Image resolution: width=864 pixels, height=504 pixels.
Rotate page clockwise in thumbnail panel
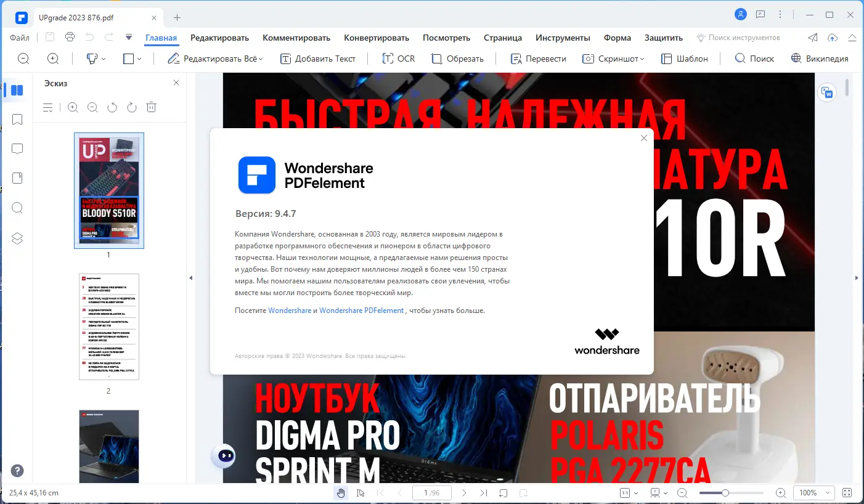point(132,107)
